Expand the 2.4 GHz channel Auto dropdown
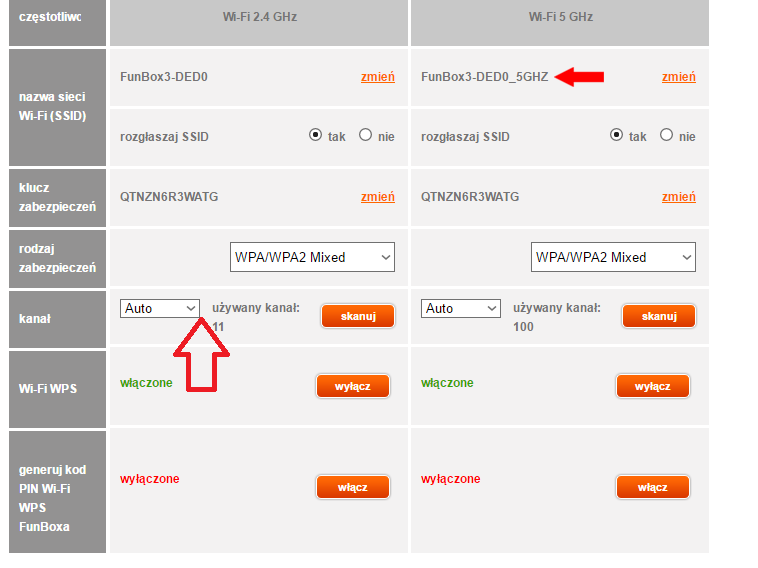This screenshot has height=568, width=758. click(x=160, y=308)
